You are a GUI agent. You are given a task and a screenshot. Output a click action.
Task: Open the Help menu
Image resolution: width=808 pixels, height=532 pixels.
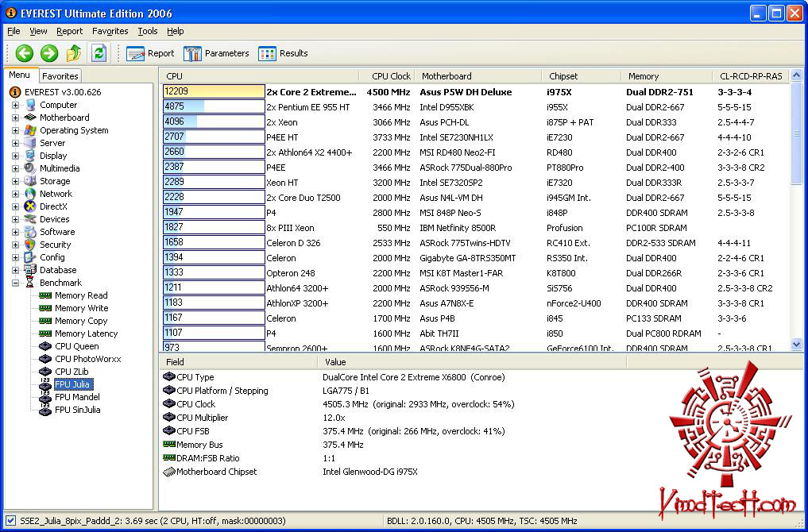(x=176, y=32)
